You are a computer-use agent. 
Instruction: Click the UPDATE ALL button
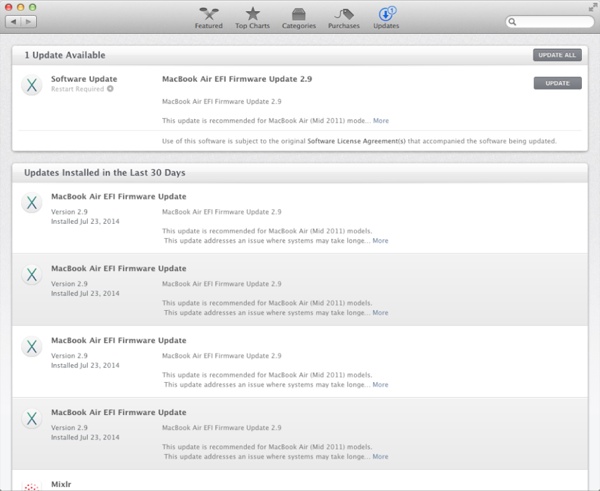(557, 55)
